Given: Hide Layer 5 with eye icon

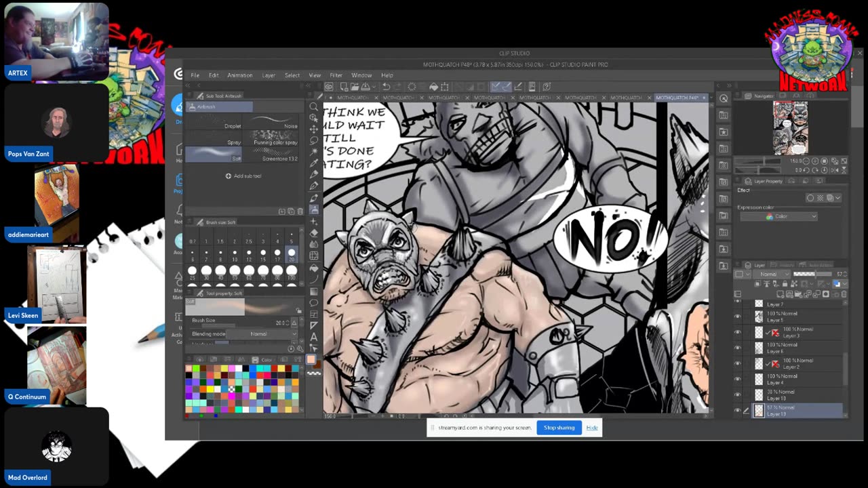Looking at the screenshot, I should (x=738, y=317).
